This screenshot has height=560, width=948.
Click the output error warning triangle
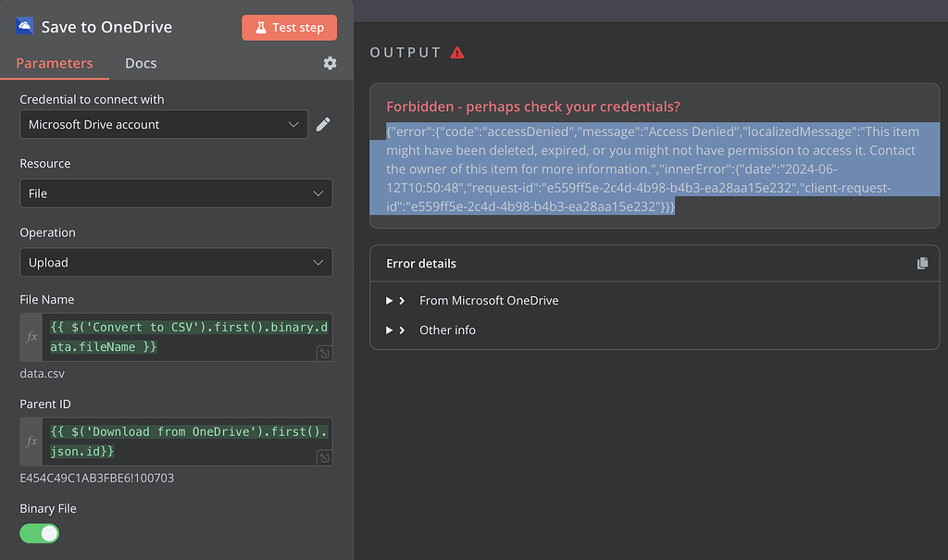[457, 53]
